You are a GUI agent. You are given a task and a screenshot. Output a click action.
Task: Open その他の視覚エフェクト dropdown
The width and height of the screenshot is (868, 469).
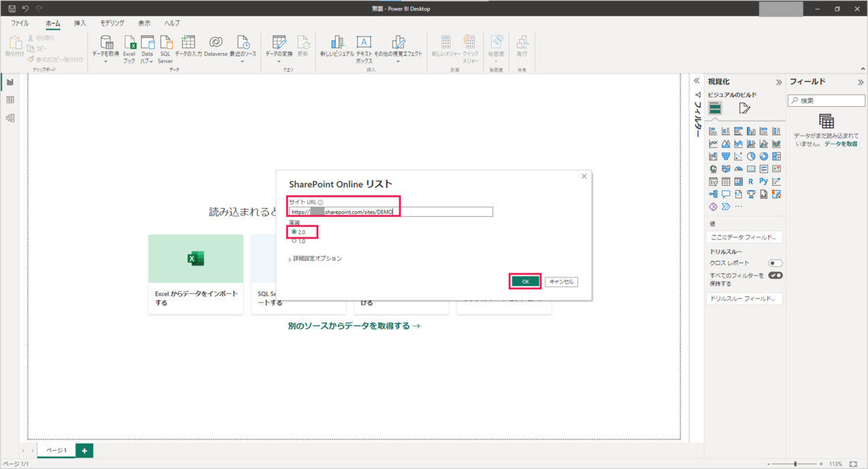[399, 49]
